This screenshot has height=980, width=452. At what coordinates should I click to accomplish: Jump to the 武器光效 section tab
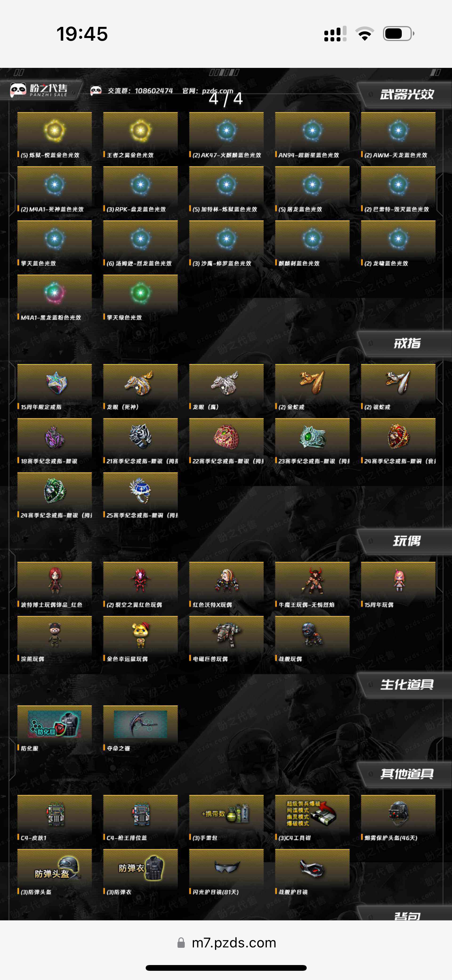click(406, 94)
